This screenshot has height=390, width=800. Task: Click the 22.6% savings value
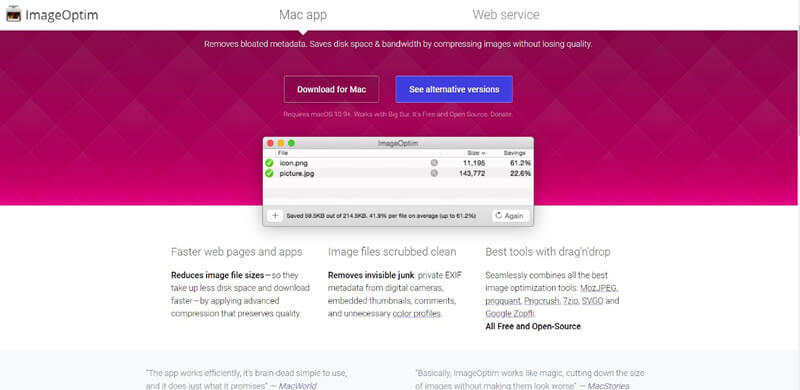coord(520,174)
